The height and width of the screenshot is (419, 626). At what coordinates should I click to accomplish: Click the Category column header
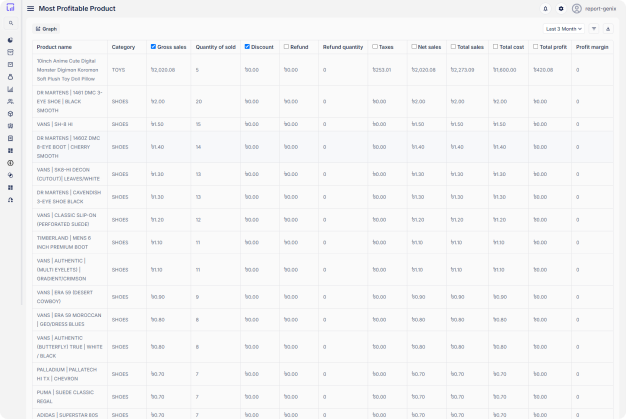point(123,47)
